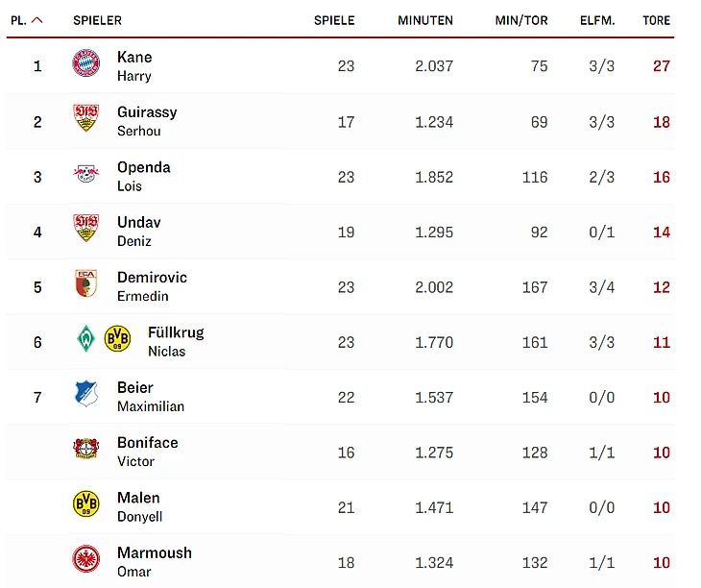Image resolution: width=701 pixels, height=588 pixels.
Task: Click the Stuttgart crest next to Guirassy
Action: click(85, 119)
